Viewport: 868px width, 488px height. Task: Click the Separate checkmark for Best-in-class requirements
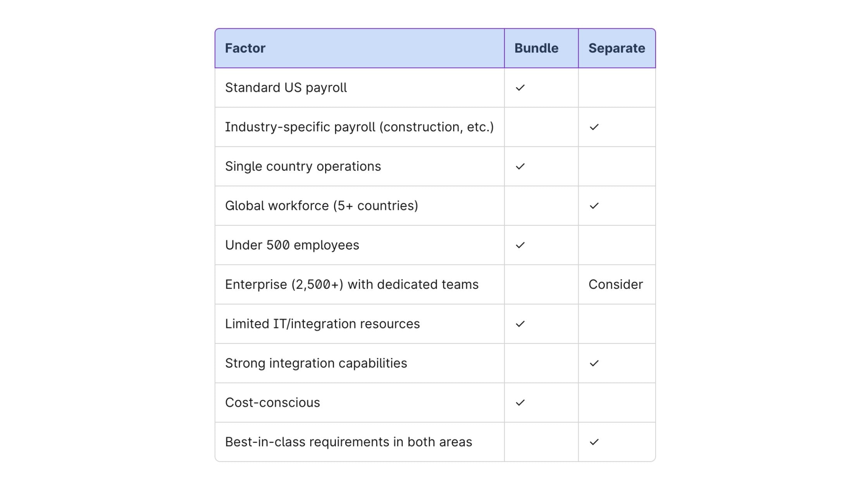click(594, 442)
